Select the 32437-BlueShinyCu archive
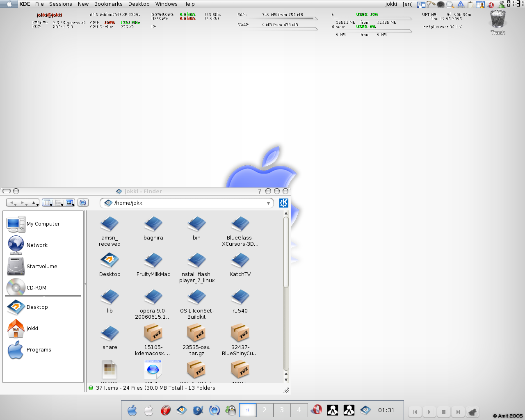Image resolution: width=525 pixels, height=420 pixels. (240, 340)
